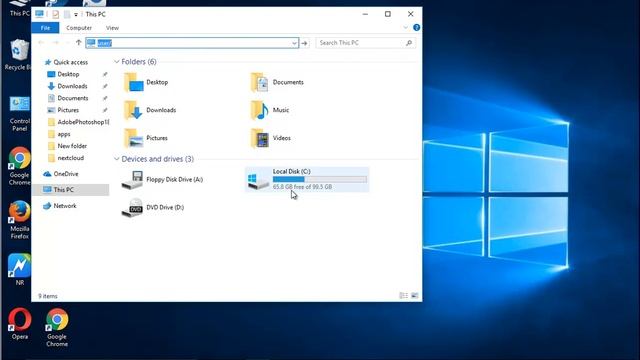Select DVD Drive (D:)
This screenshot has width=640, height=360.
click(153, 207)
